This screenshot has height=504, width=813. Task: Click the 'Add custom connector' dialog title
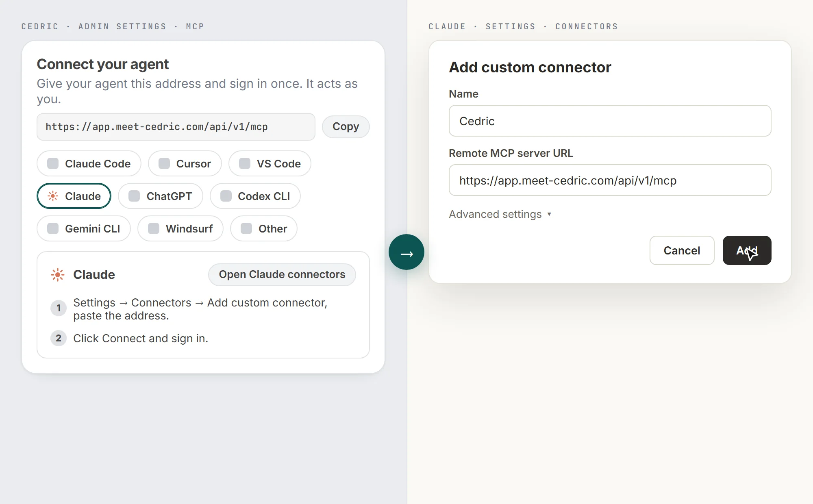point(530,67)
